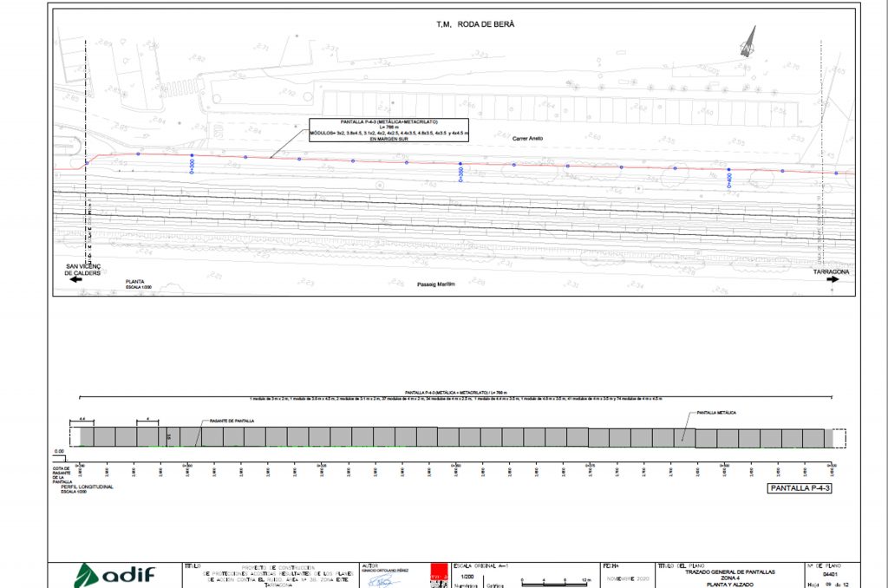Click the PANTALLA METÁLICA annotation in elevation

point(715,412)
